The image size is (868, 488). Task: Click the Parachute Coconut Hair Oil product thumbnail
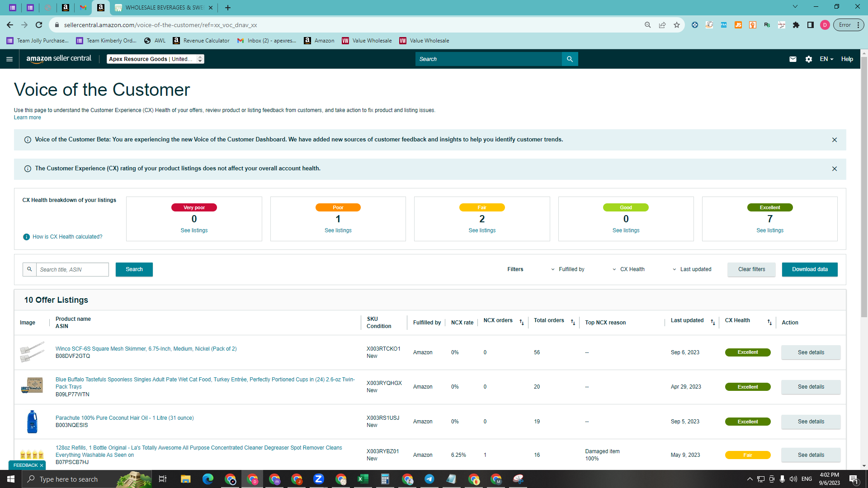[32, 422]
